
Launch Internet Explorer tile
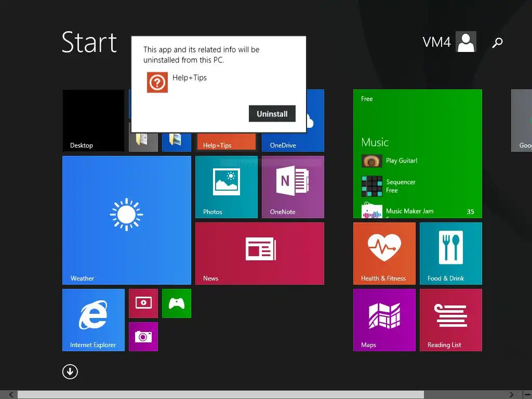click(x=94, y=320)
